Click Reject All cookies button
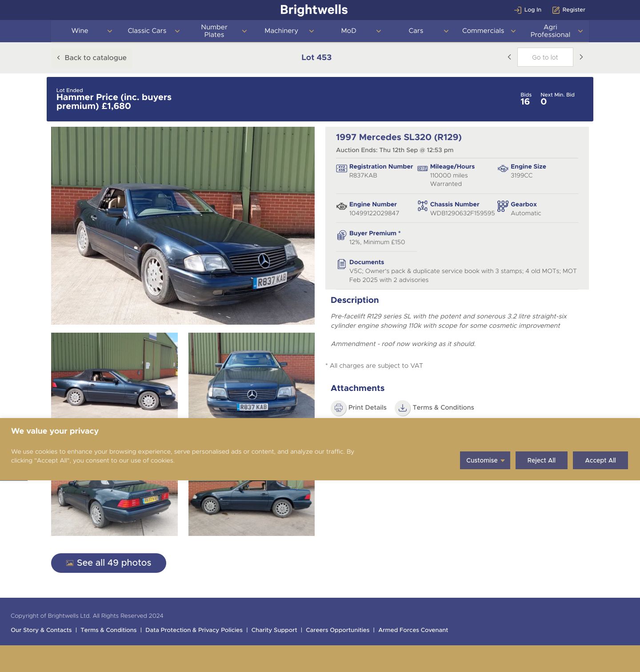This screenshot has width=640, height=672. pos(541,460)
